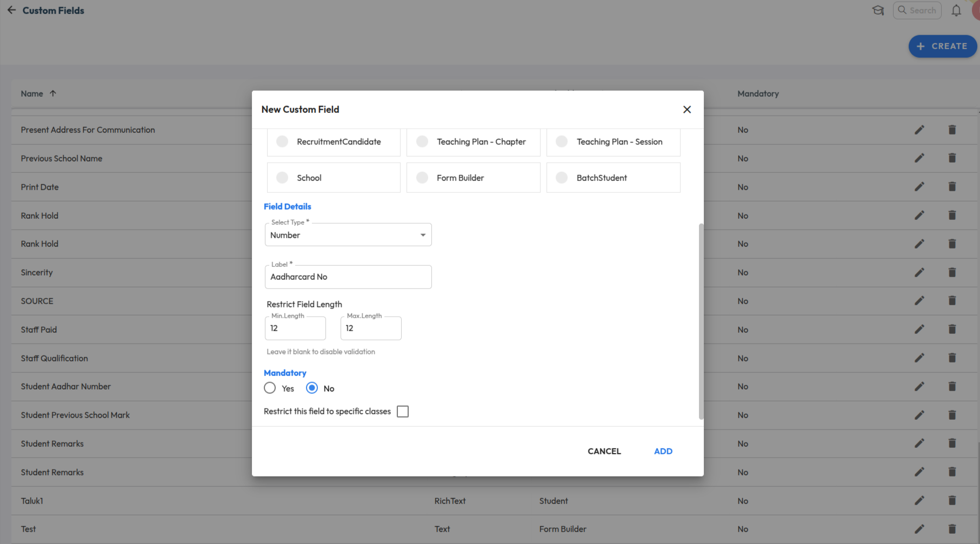The width and height of the screenshot is (980, 544).
Task: Choose the School module radio option
Action: pos(282,178)
